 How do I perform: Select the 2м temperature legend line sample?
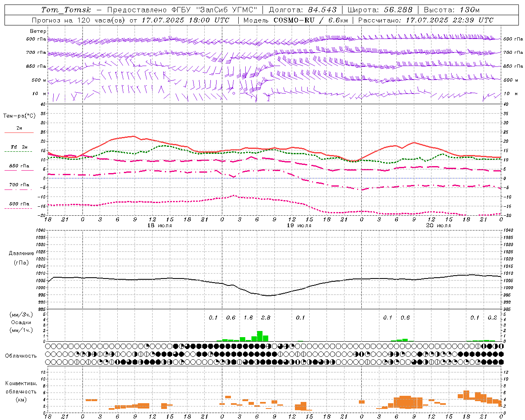[19, 132]
